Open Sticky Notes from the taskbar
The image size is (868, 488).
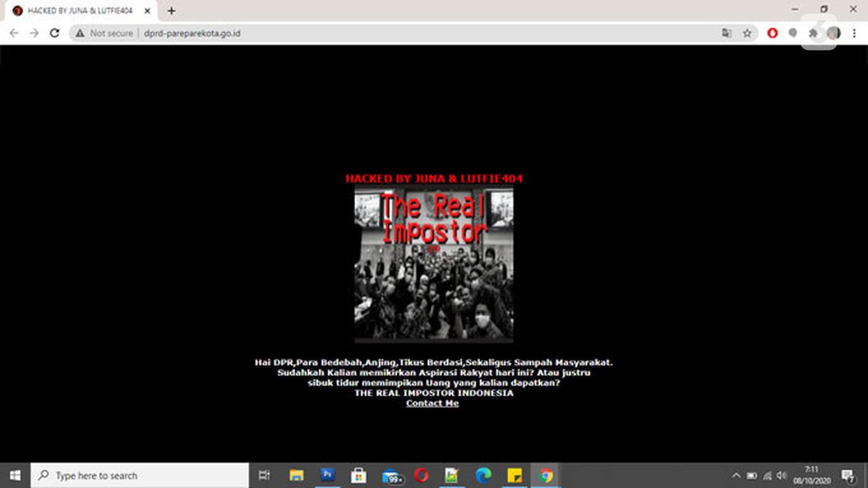[x=514, y=475]
